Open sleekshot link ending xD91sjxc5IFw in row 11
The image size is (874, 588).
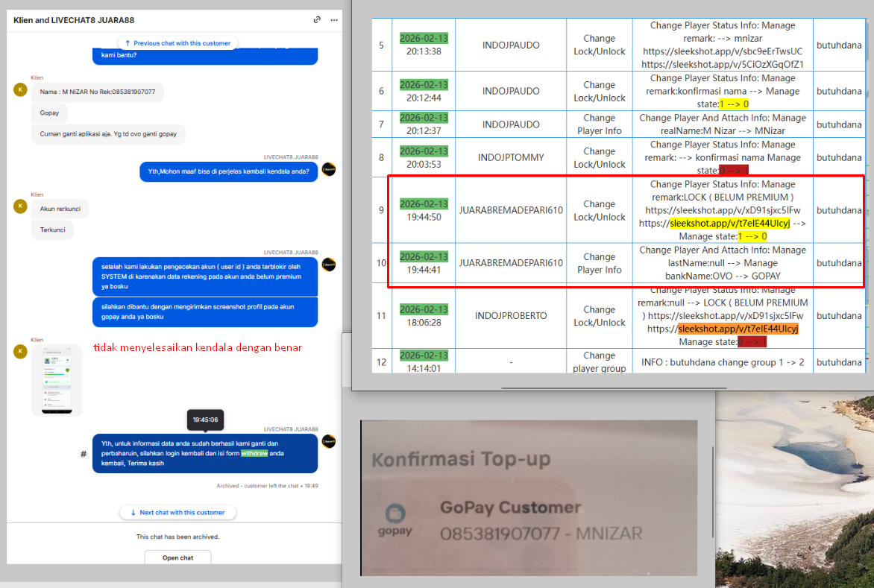(725, 316)
